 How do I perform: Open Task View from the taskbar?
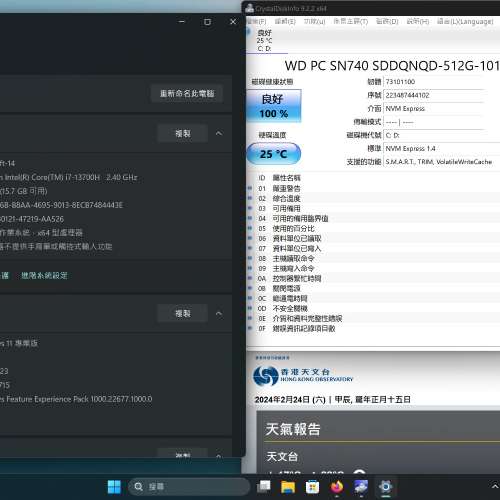coord(264,487)
